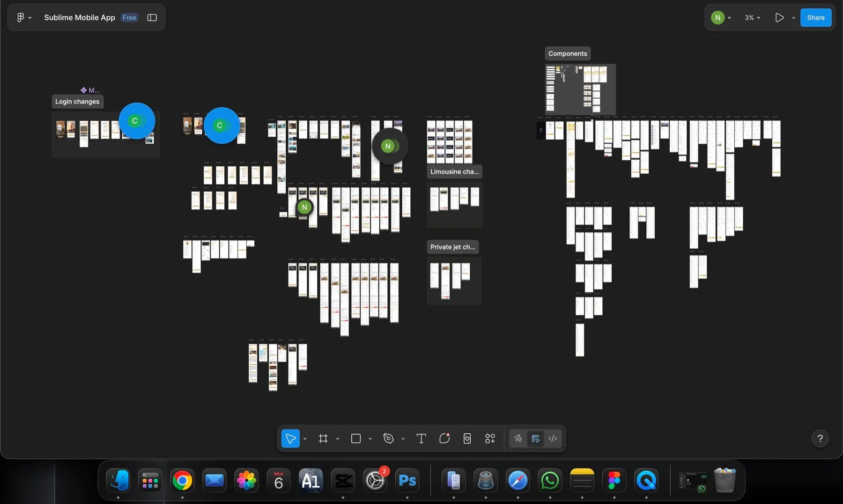Expand shape tools options arrow

(370, 439)
